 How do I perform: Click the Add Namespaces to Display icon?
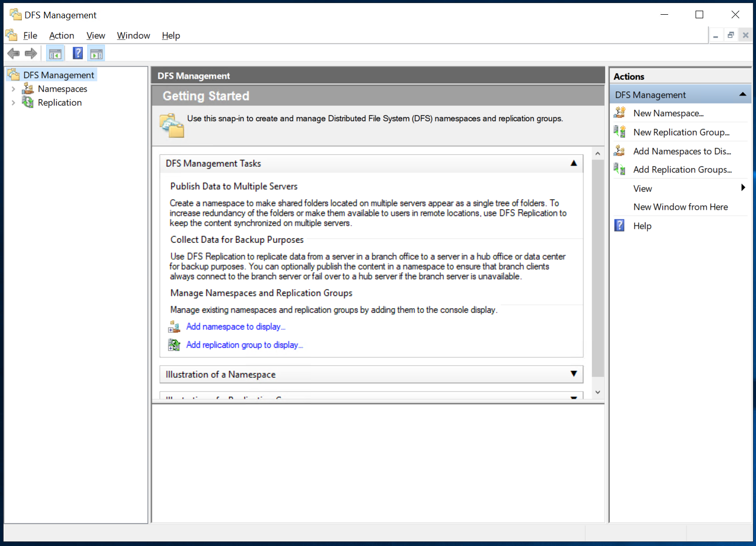[x=619, y=151]
